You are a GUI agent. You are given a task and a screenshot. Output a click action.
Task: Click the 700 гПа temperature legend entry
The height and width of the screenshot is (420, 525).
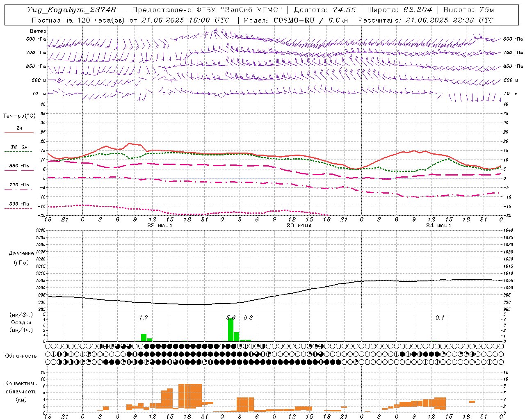(x=19, y=185)
